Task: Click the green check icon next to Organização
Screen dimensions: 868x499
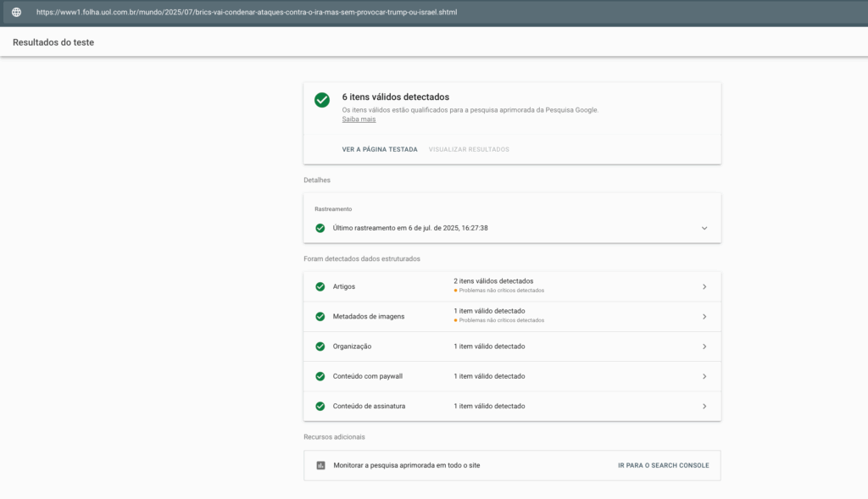Action: pos(320,347)
